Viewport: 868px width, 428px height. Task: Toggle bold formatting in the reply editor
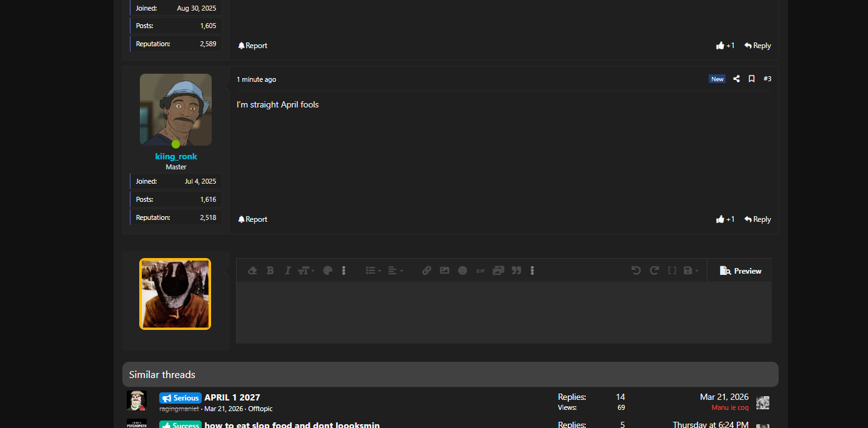click(x=270, y=271)
